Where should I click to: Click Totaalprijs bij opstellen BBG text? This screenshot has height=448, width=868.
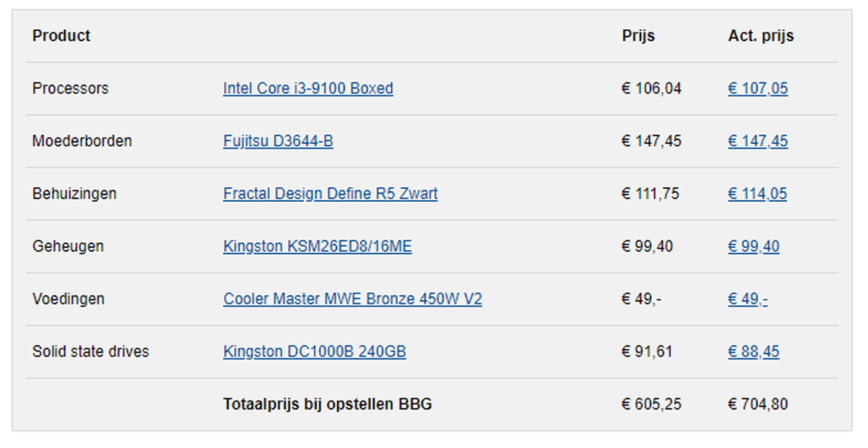(x=327, y=404)
